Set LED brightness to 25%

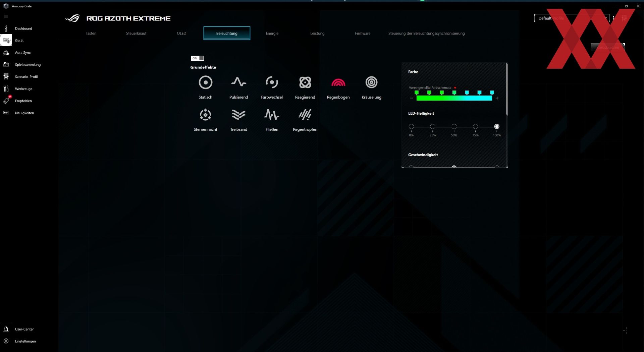click(x=433, y=126)
